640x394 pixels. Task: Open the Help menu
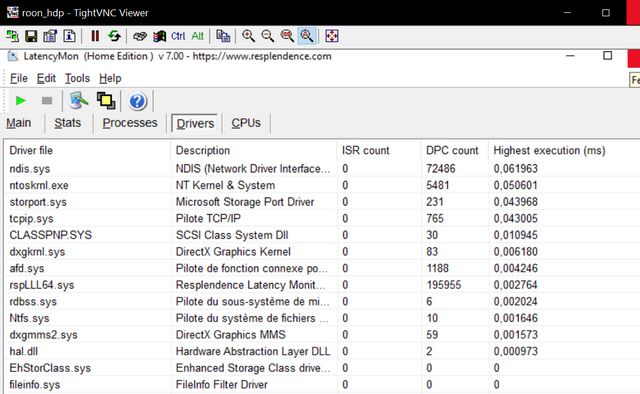110,78
